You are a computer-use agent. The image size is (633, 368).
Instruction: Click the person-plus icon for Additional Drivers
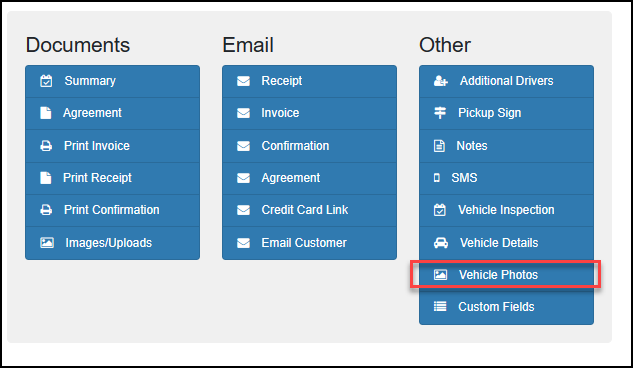[x=440, y=81]
